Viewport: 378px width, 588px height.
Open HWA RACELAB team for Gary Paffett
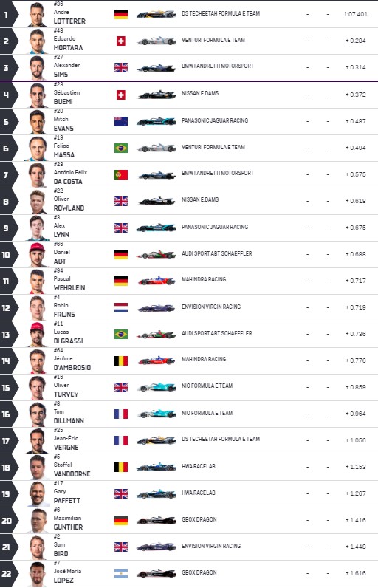[x=199, y=493]
